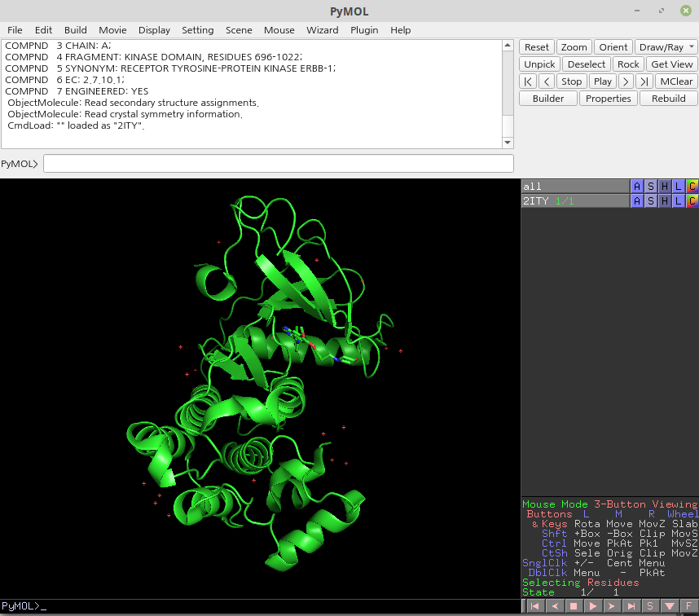The width and height of the screenshot is (699, 616).
Task: Click the F fullscreen icon at bottom right
Action: click(x=688, y=606)
